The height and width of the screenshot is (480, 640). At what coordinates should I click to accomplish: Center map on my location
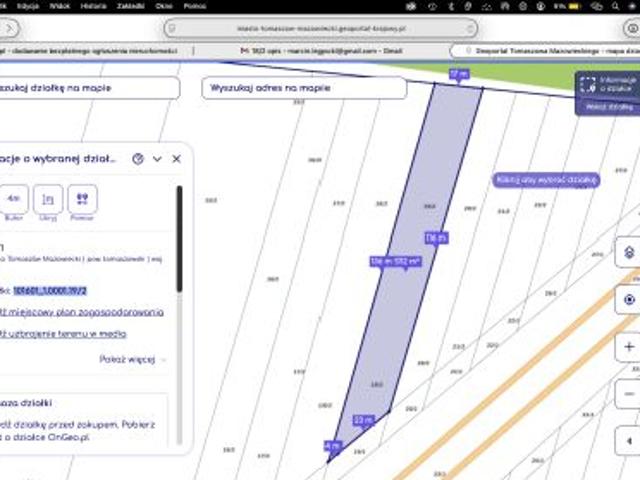[629, 300]
